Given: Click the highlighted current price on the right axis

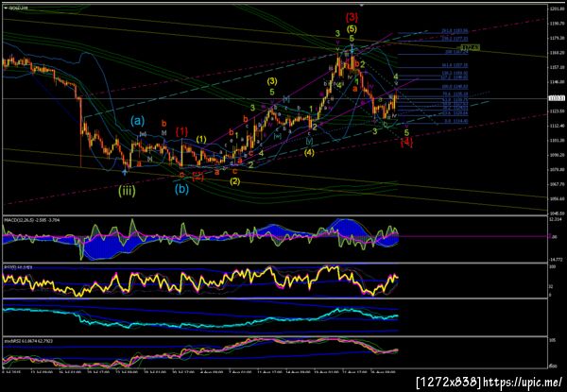Looking at the screenshot, I should (555, 98).
